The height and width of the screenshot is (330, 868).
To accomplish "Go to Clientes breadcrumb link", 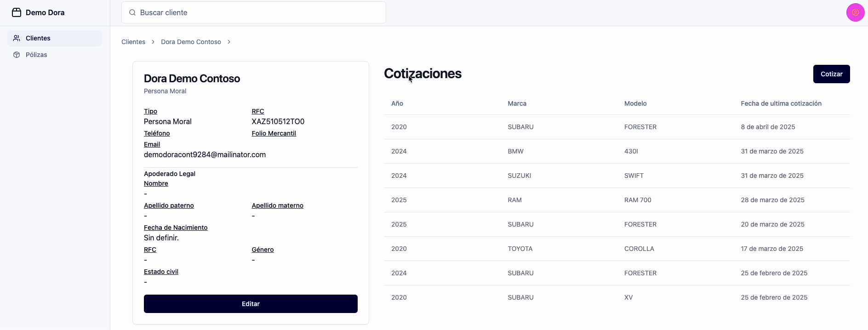I will pyautogui.click(x=133, y=42).
